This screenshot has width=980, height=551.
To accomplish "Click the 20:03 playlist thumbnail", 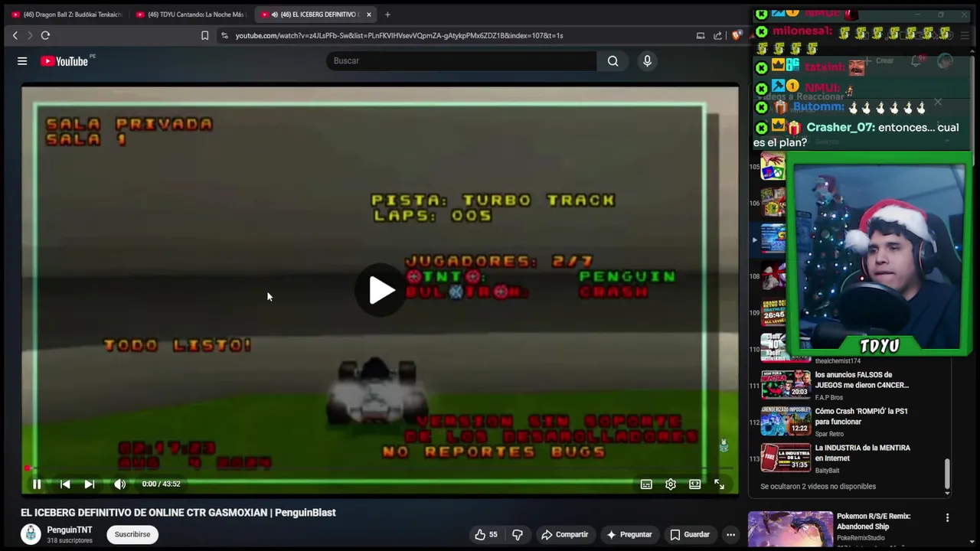I will pyautogui.click(x=786, y=384).
